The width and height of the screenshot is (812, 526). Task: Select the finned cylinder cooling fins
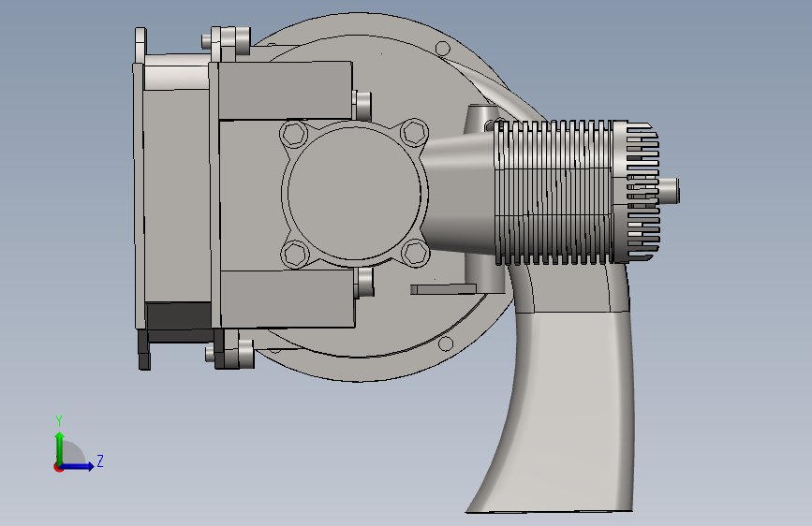(554, 193)
